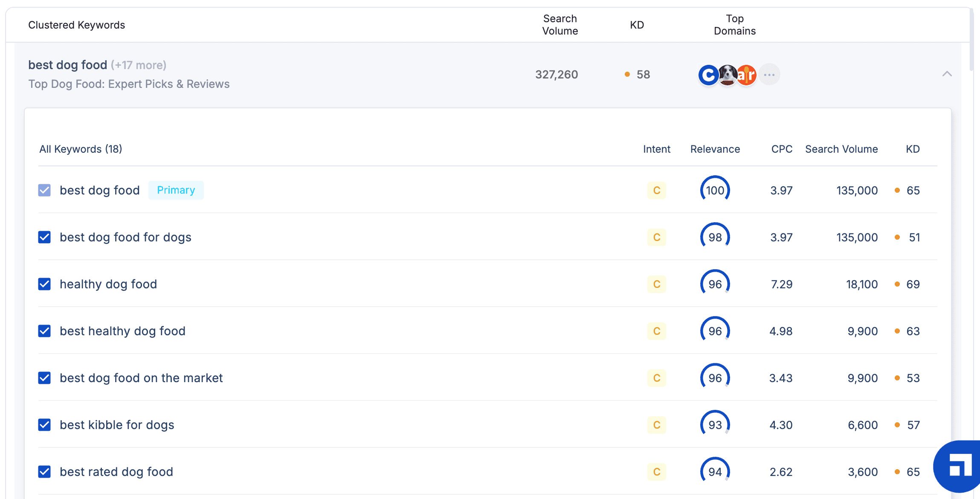The image size is (980, 499).
Task: Click search volume 6,600
Action: [x=863, y=425]
